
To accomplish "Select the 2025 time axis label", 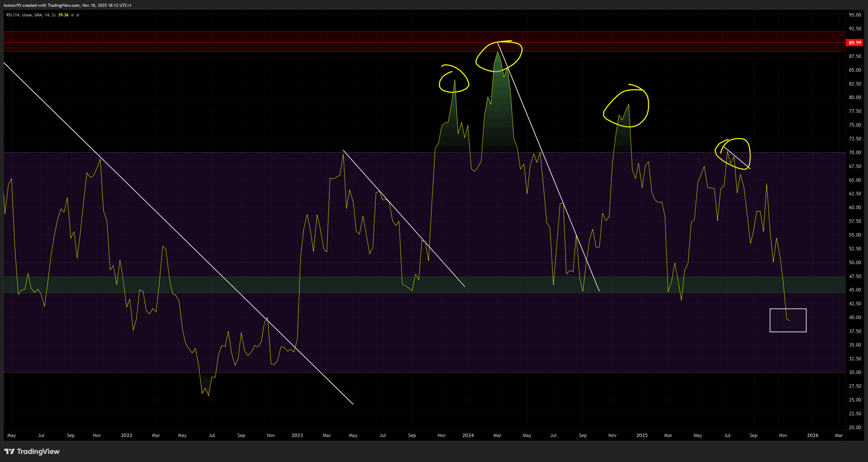I will pos(642,435).
